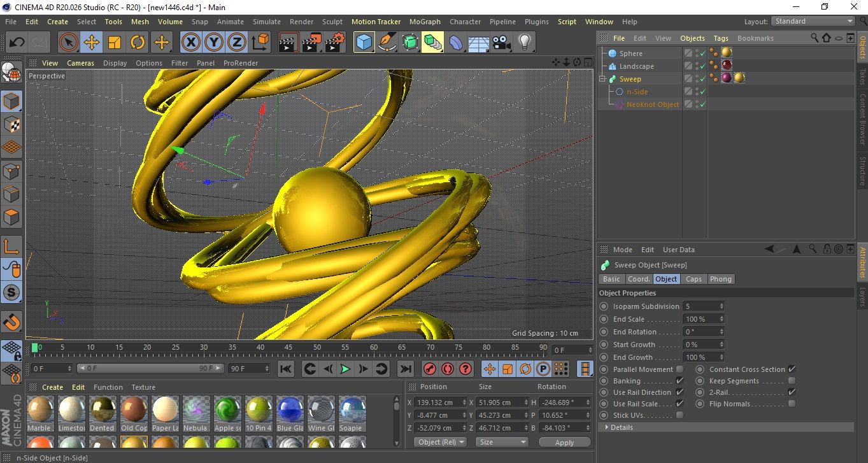Open the Layout Standard dropdown
Viewport: 868px width, 463px height.
[813, 21]
